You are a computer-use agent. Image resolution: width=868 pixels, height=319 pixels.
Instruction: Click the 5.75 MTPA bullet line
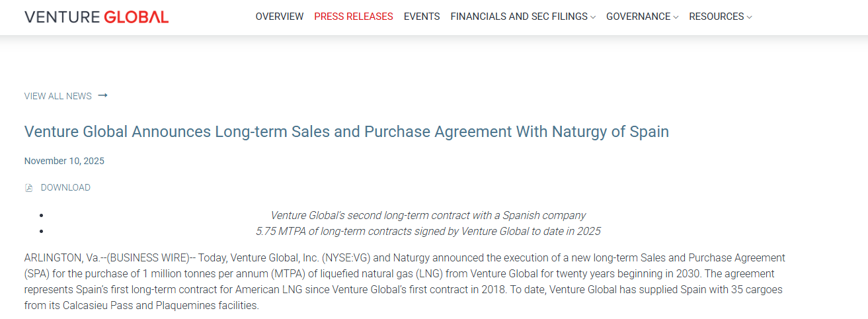point(428,231)
